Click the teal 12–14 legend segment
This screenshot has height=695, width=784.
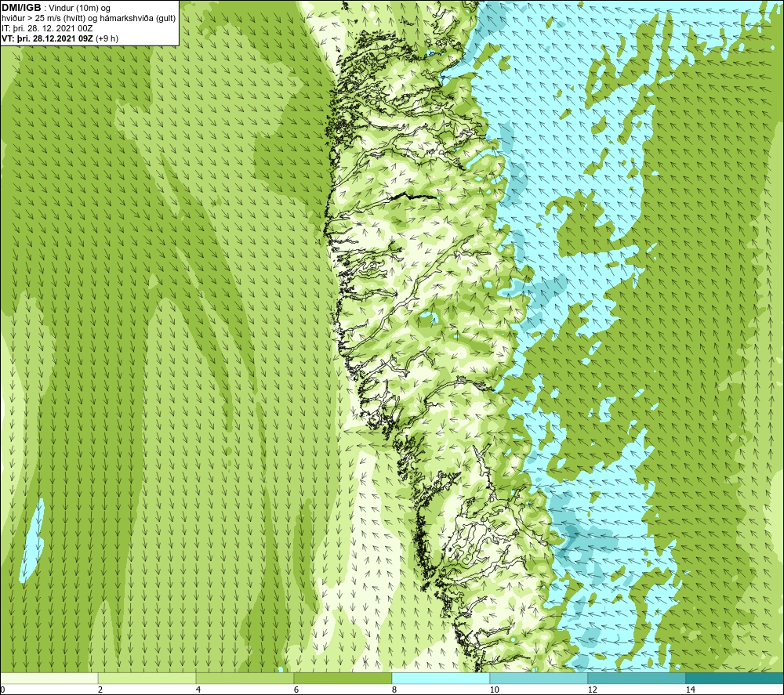tap(637, 678)
